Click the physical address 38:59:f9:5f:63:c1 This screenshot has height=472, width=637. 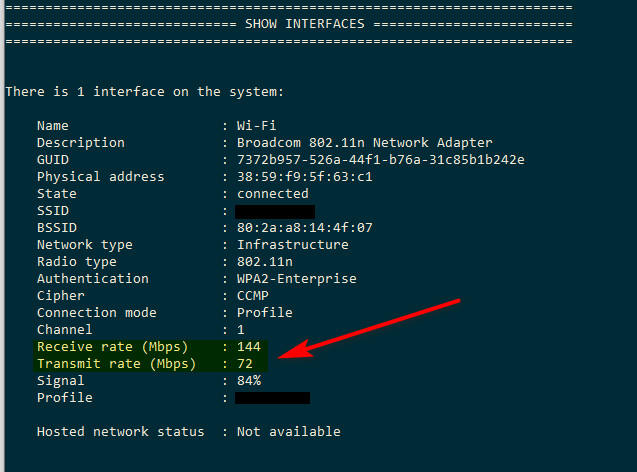(x=304, y=177)
